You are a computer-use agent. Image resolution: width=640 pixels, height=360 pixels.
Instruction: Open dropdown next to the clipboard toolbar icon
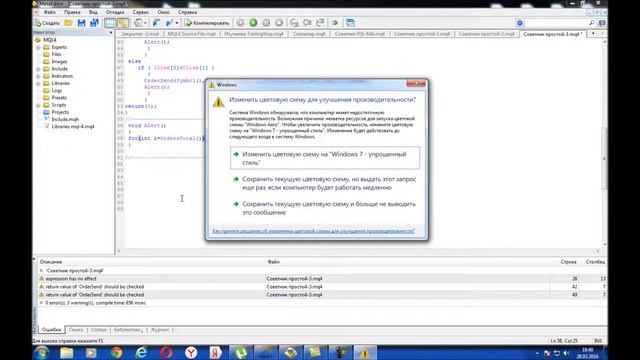[x=145, y=23]
